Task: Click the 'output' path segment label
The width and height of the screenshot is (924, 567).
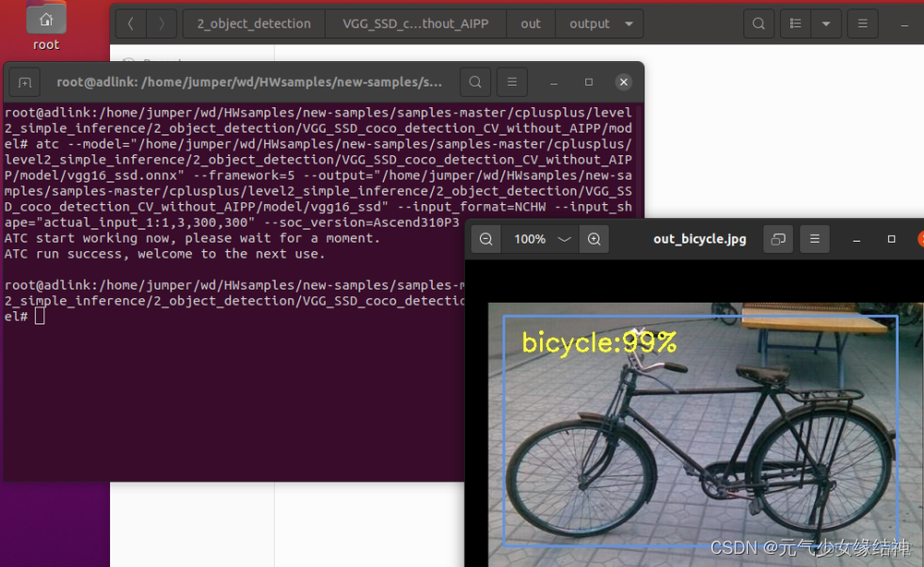Action: [x=589, y=24]
